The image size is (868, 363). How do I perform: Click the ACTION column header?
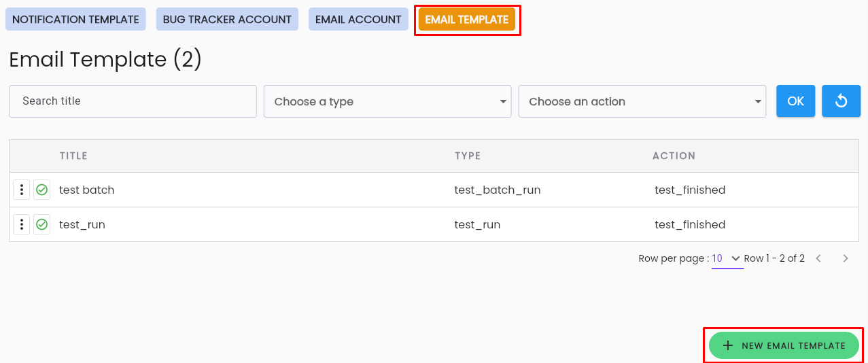pos(674,156)
